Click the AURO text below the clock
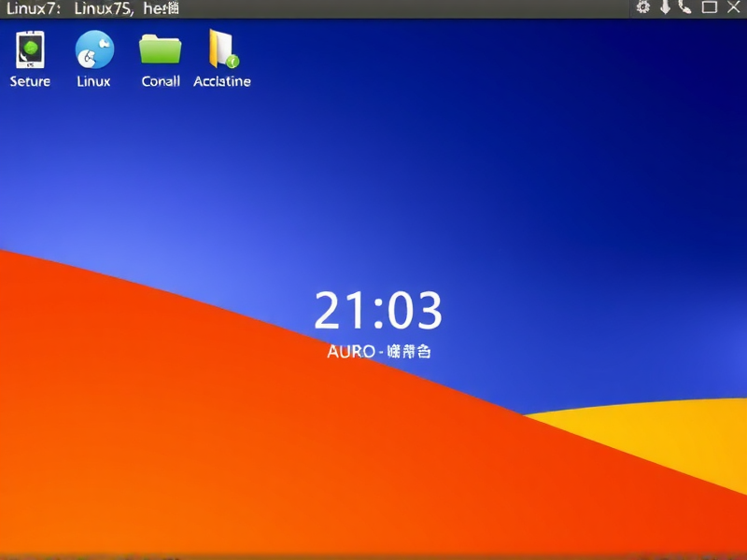 379,353
